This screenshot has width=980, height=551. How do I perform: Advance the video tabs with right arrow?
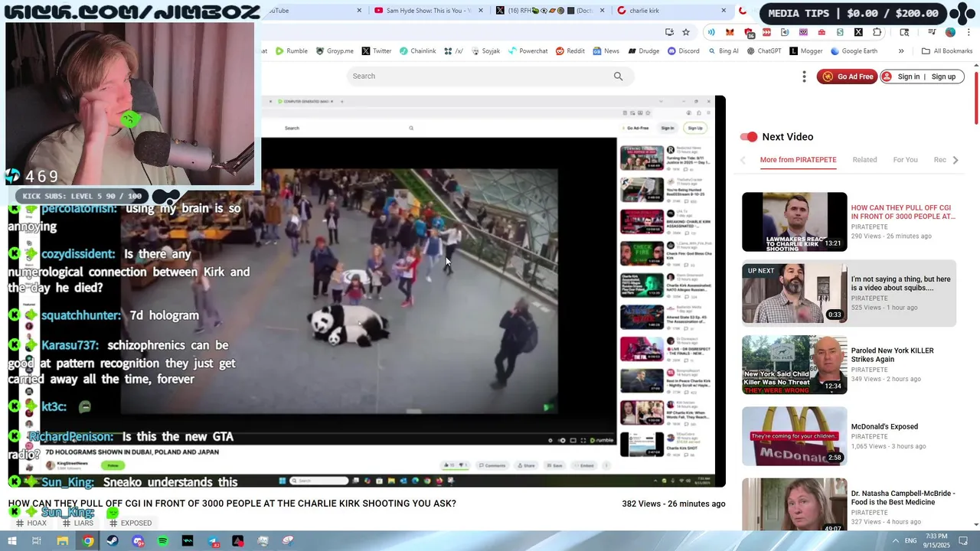(x=955, y=160)
